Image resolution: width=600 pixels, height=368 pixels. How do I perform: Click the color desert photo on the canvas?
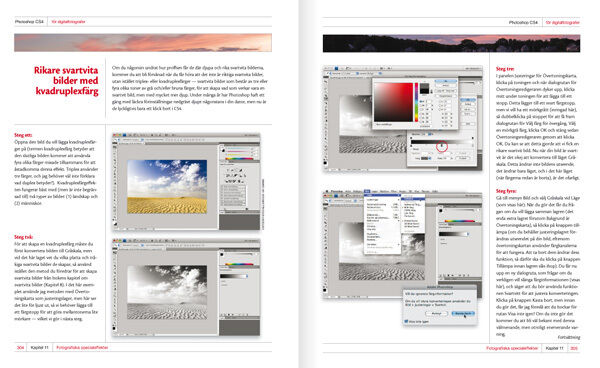pos(167,187)
